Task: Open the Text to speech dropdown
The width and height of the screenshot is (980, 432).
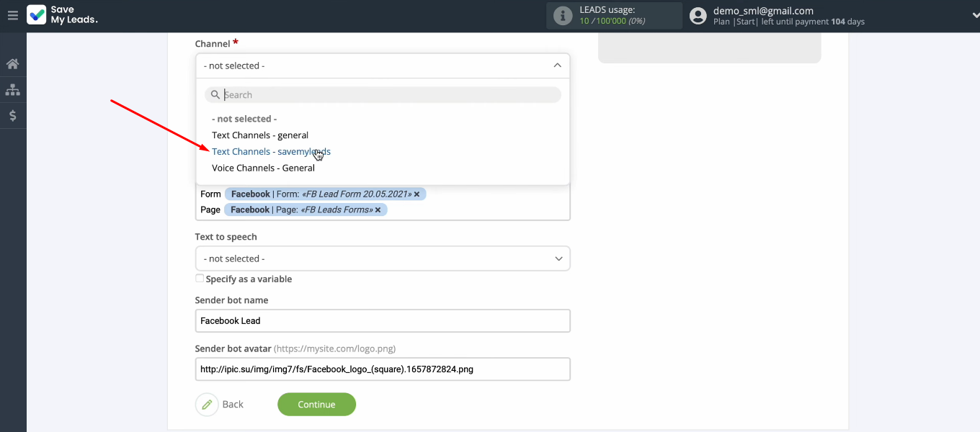Action: click(383, 258)
